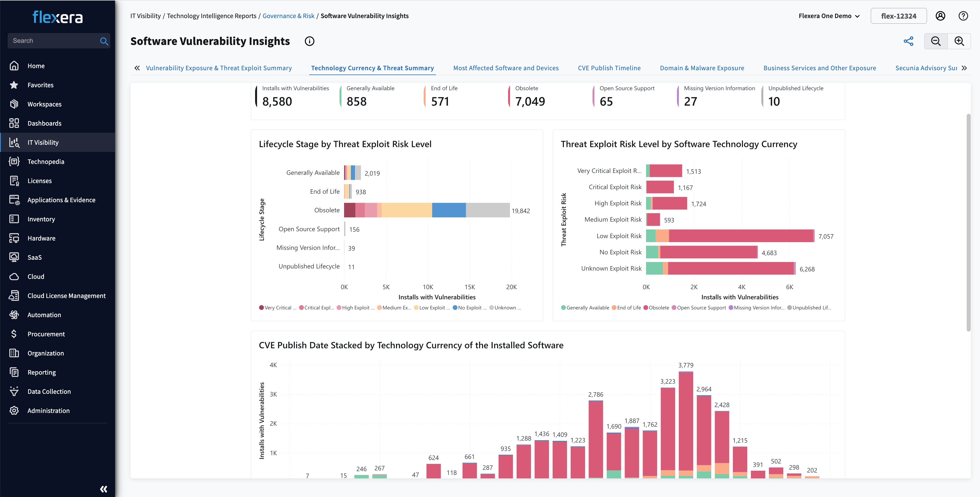The height and width of the screenshot is (497, 980).
Task: Click the Very Critical Exploit 1,513 bar
Action: (x=664, y=171)
